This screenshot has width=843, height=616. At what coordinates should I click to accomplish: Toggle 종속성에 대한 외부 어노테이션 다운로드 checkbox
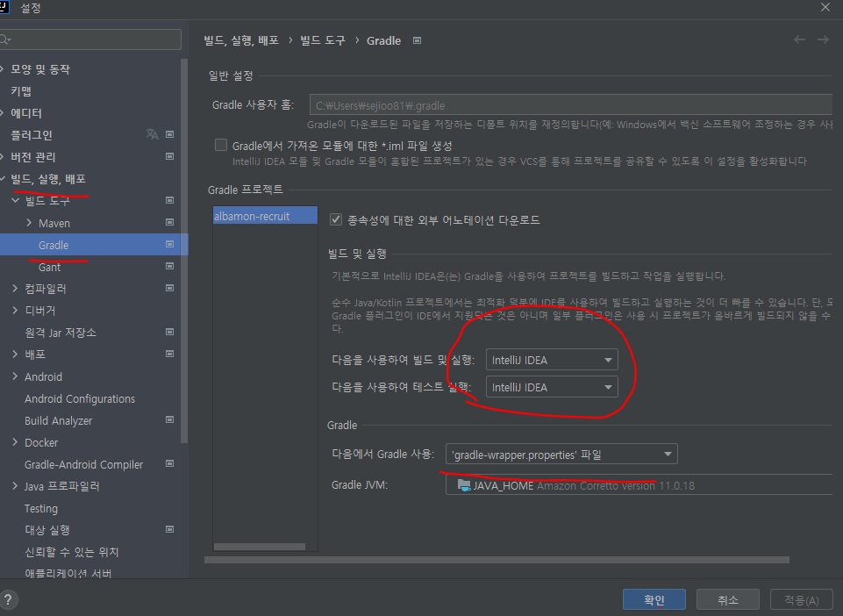[x=336, y=219]
